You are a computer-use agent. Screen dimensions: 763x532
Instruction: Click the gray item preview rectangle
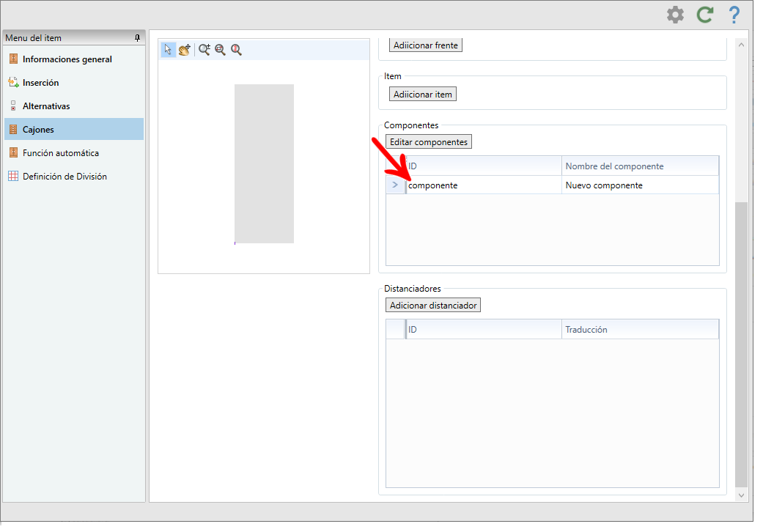click(264, 164)
